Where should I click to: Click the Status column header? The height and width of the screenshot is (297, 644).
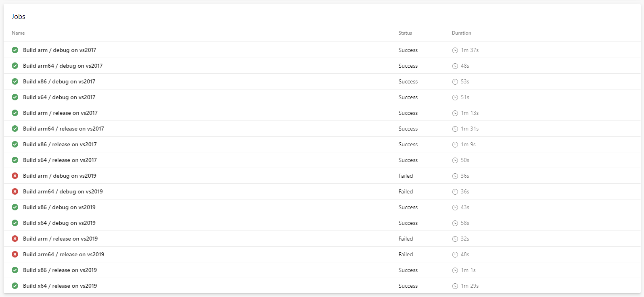pos(405,33)
